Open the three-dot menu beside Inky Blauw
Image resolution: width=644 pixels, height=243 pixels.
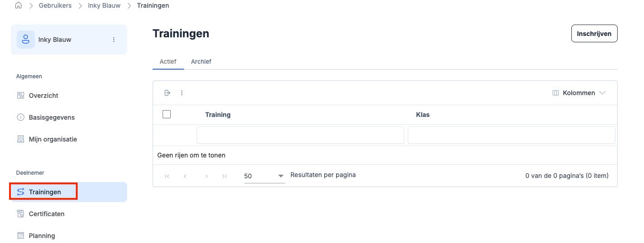(x=114, y=40)
